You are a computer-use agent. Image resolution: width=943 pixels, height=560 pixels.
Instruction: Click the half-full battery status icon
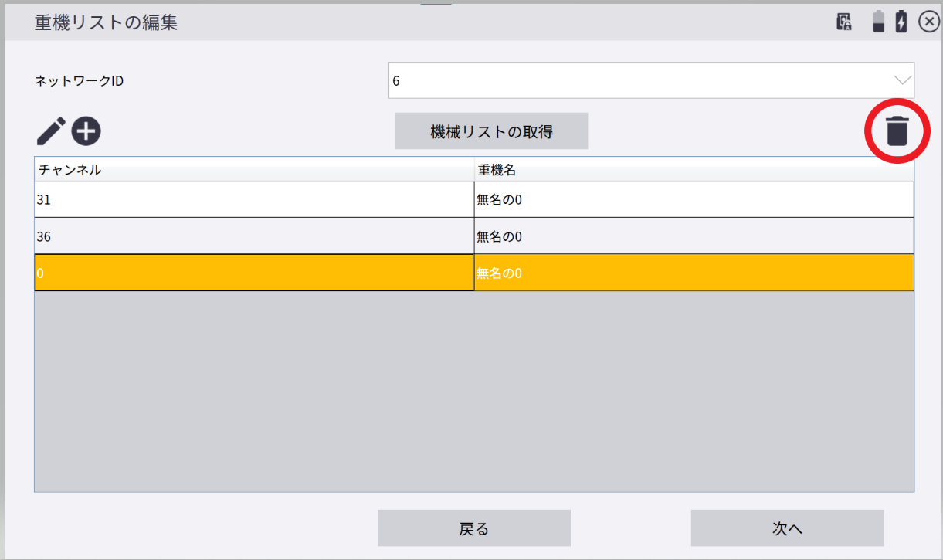(x=879, y=22)
